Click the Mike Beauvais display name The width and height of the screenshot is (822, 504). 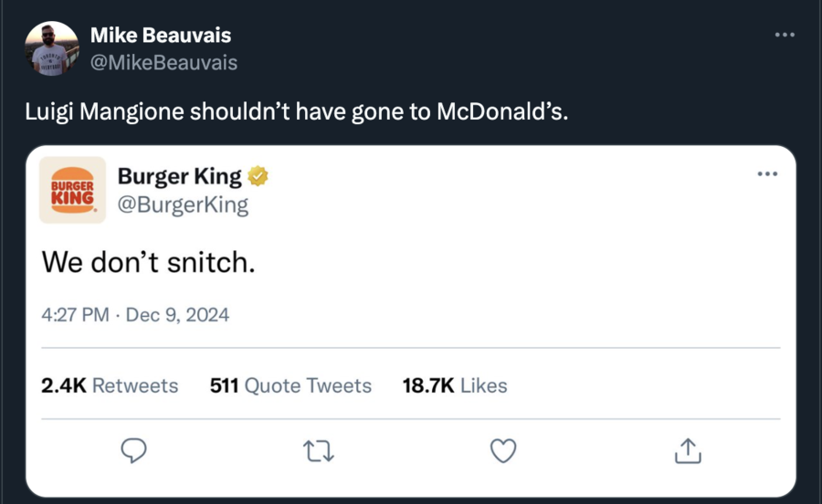click(x=160, y=36)
